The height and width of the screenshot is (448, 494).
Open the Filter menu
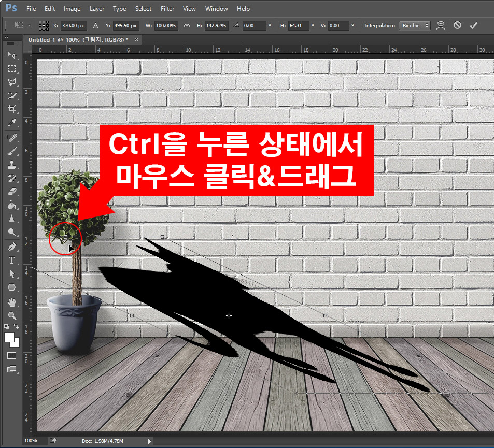click(x=167, y=8)
